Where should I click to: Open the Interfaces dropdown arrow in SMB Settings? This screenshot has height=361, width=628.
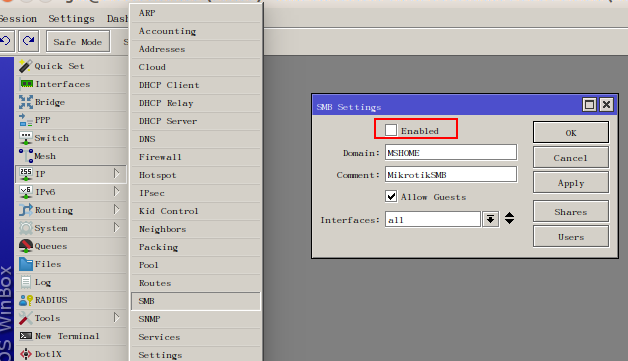point(491,219)
